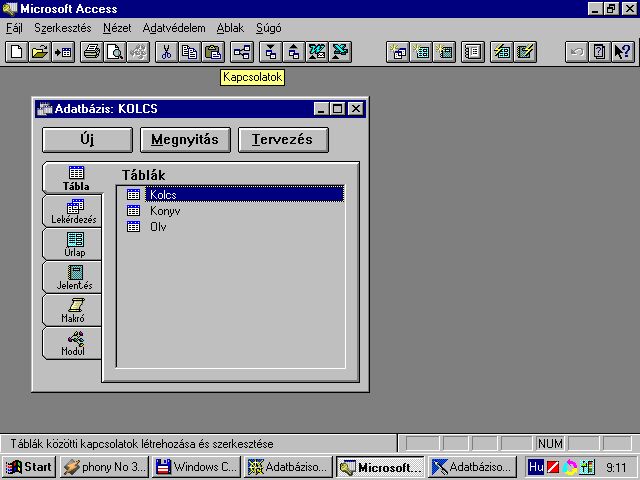This screenshot has height=480, width=640.
Task: Click the Microsoft... taskbar button
Action: [x=380, y=467]
